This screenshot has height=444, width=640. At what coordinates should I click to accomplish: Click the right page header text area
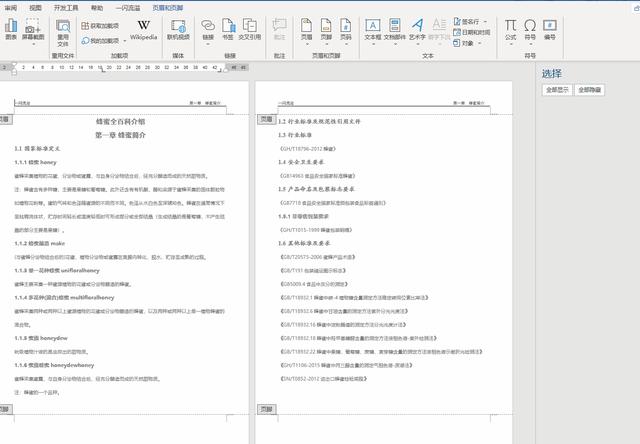pyautogui.click(x=384, y=103)
